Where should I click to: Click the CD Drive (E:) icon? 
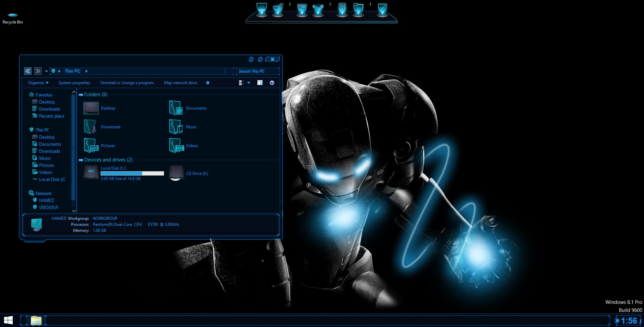(x=176, y=173)
